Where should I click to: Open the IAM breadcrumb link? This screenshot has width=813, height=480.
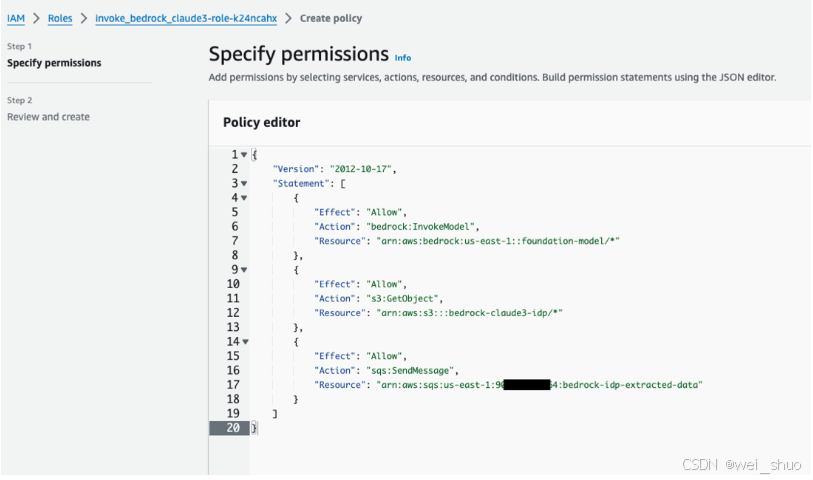[x=16, y=19]
